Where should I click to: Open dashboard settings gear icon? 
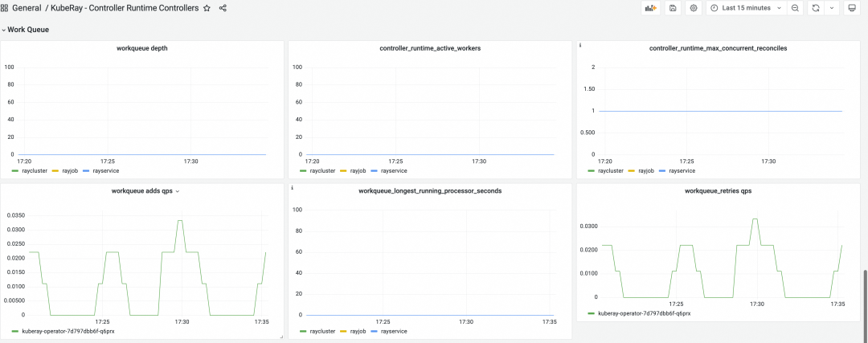click(694, 8)
